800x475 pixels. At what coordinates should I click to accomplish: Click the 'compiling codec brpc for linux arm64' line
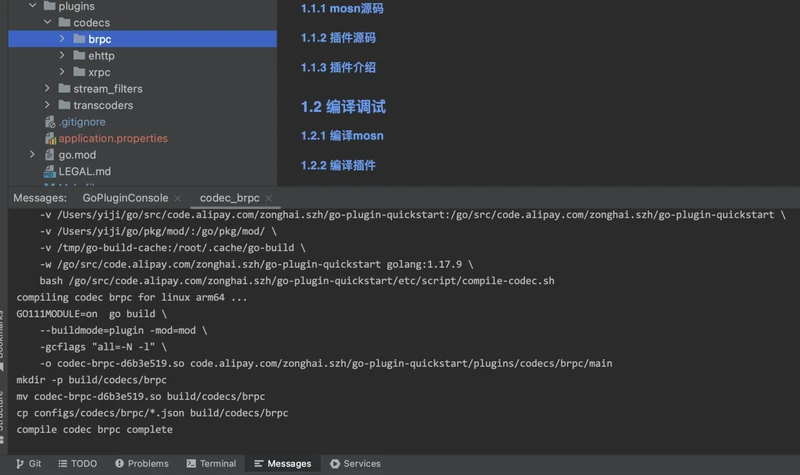pyautogui.click(x=132, y=297)
